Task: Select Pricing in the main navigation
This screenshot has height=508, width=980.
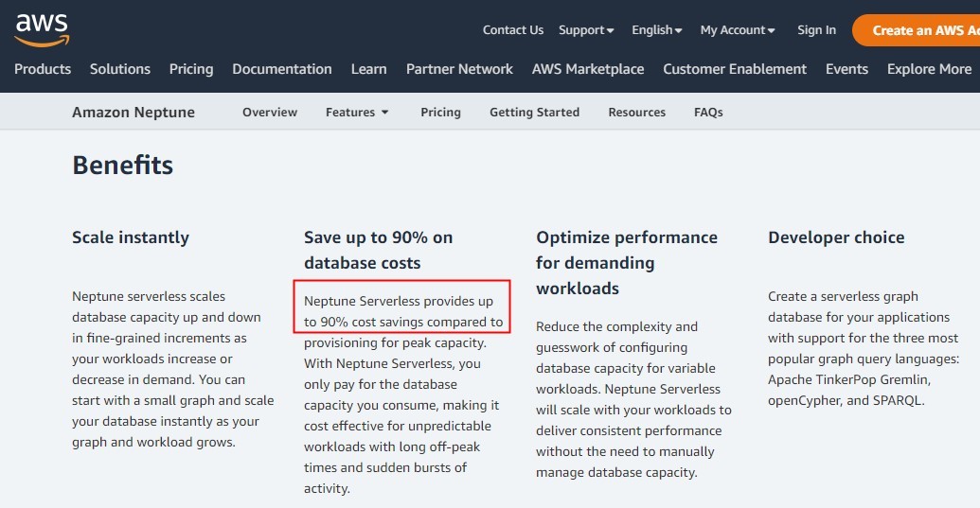Action: pos(191,69)
